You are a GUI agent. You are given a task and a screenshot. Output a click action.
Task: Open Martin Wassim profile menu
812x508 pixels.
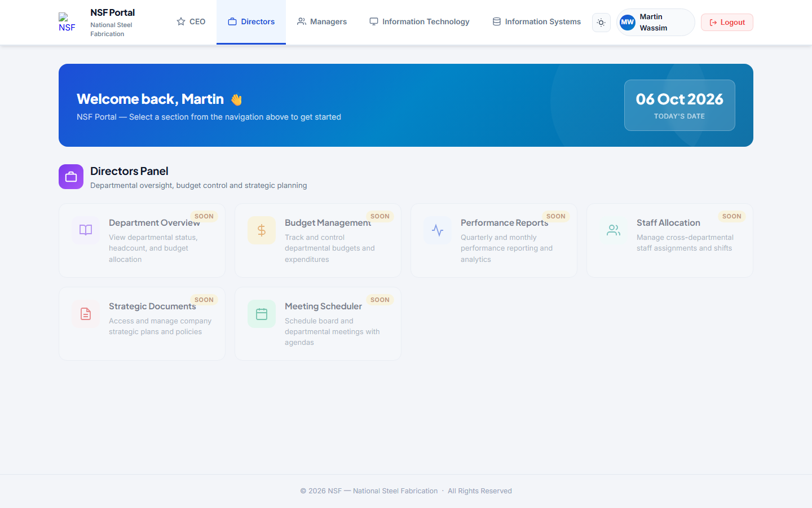point(656,22)
